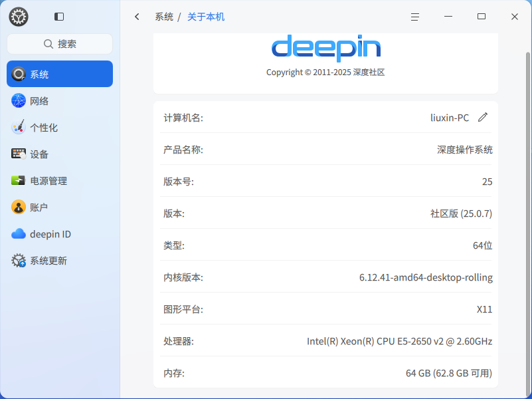Click the 系统 sidebar icon
The height and width of the screenshot is (399, 532).
click(19, 74)
